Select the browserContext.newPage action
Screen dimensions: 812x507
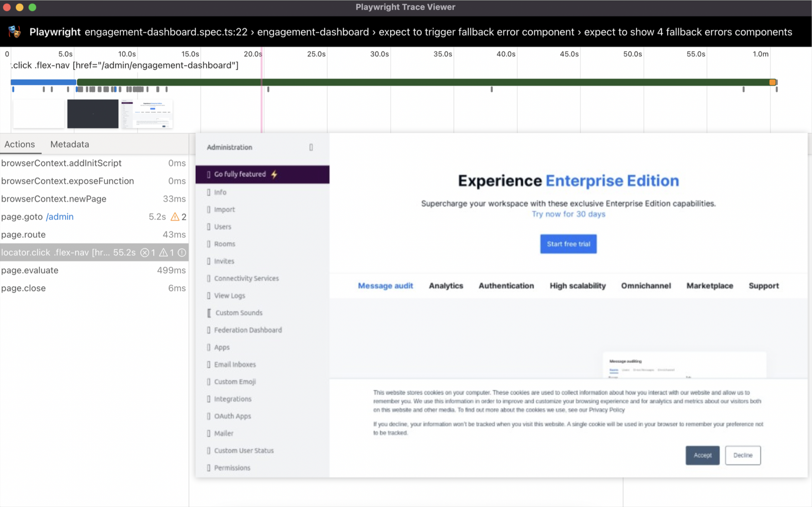tap(94, 199)
